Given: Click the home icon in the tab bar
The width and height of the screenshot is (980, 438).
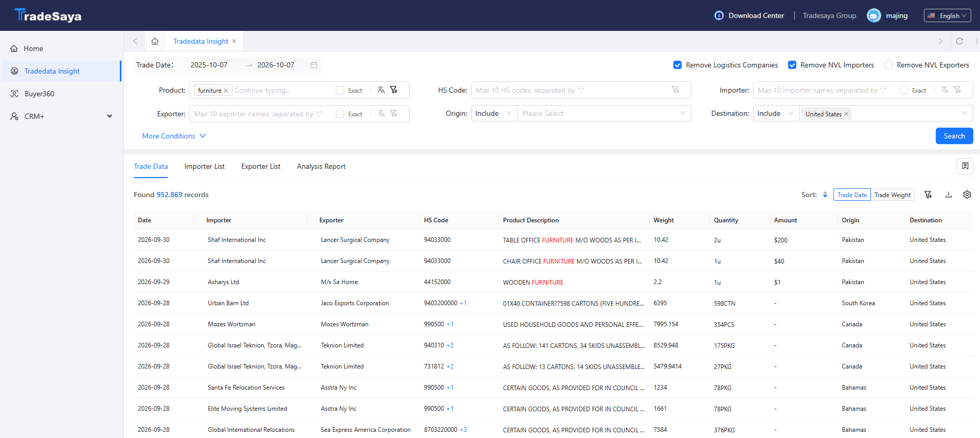Looking at the screenshot, I should tap(155, 41).
